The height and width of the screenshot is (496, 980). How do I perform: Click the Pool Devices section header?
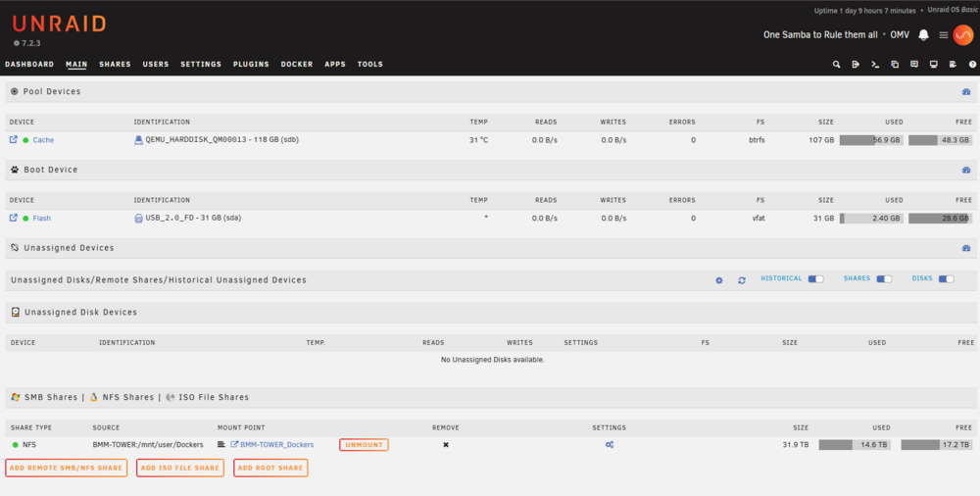491,91
